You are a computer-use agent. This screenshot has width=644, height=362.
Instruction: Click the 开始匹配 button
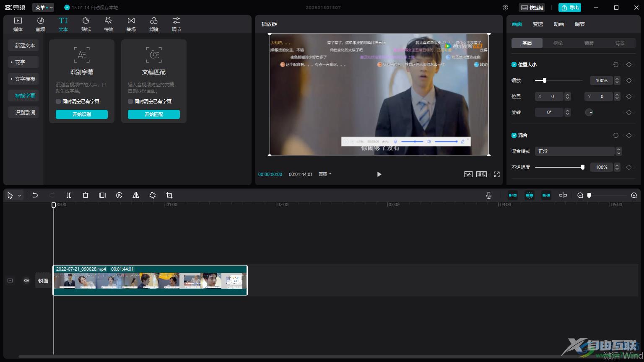tap(154, 114)
